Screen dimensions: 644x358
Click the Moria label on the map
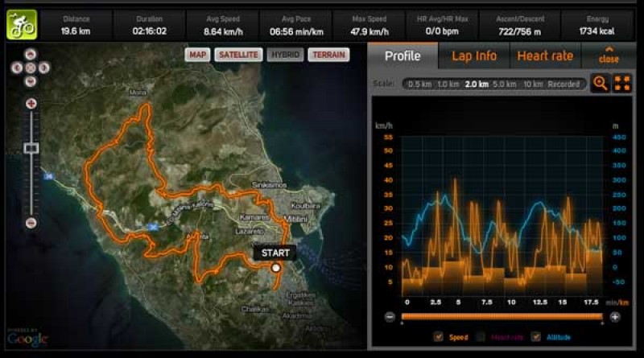pos(138,93)
